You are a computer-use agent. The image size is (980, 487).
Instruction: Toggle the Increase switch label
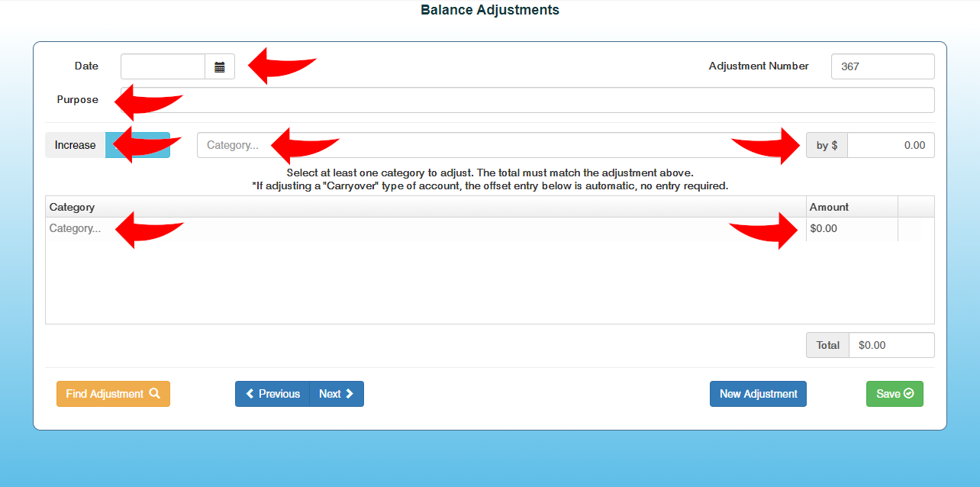pyautogui.click(x=76, y=145)
